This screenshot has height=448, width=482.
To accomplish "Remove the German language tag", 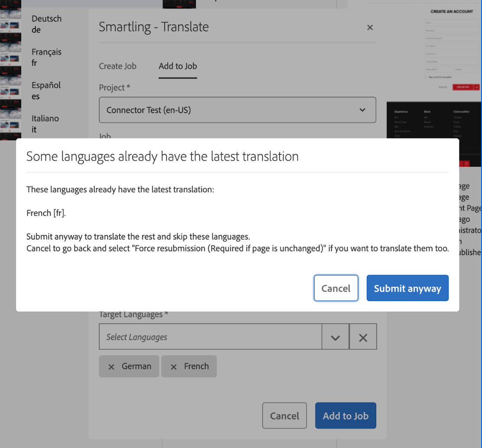I will click(111, 367).
